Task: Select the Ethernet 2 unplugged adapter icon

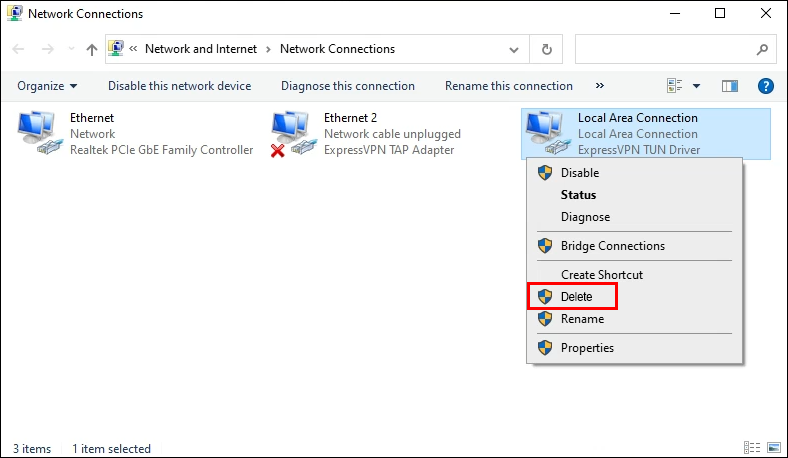Action: click(294, 134)
